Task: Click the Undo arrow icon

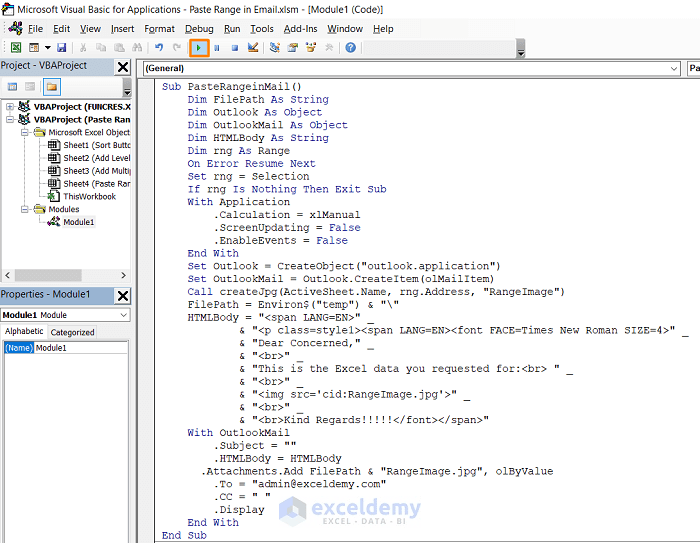Action: (x=159, y=47)
